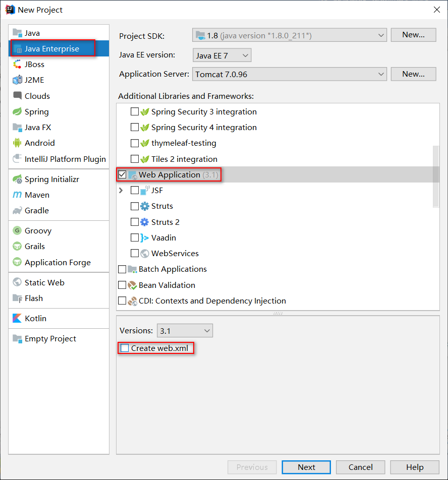Click the Android robot icon
The width and height of the screenshot is (448, 480).
click(17, 143)
